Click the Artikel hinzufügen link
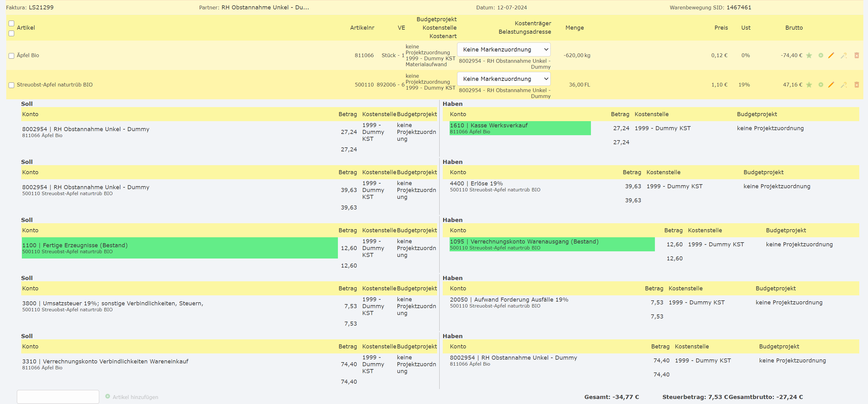The height and width of the screenshot is (404, 868). click(135, 397)
